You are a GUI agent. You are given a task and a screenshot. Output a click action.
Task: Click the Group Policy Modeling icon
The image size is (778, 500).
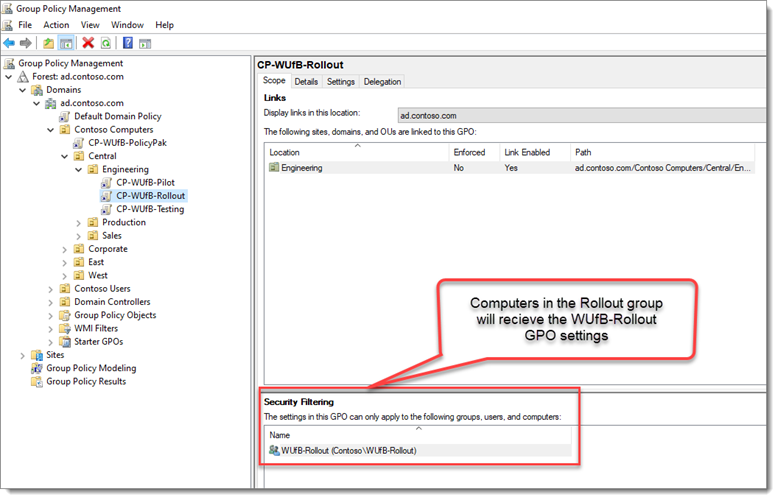[x=37, y=368]
